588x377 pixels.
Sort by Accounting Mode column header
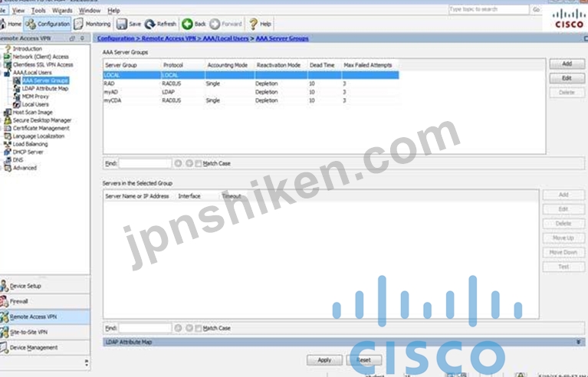point(230,65)
